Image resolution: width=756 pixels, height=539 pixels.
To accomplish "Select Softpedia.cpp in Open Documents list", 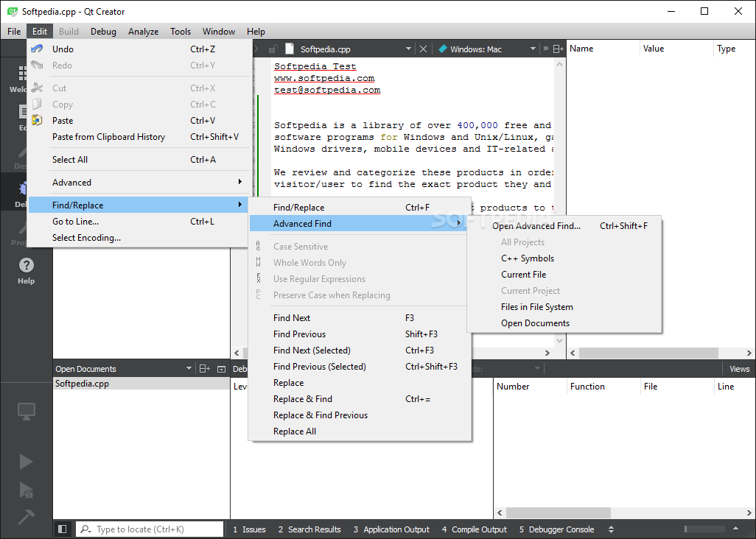I will click(x=141, y=384).
